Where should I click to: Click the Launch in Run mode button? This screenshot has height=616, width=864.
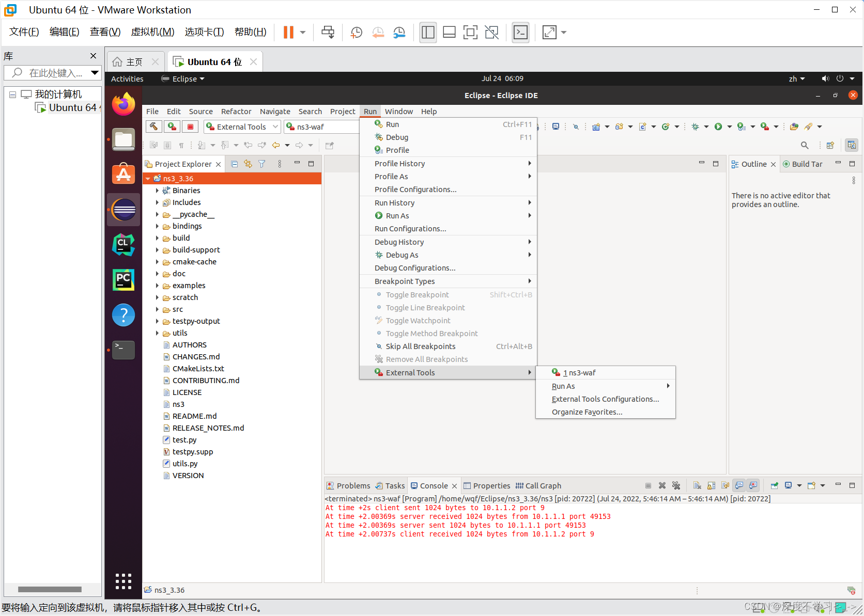click(172, 127)
